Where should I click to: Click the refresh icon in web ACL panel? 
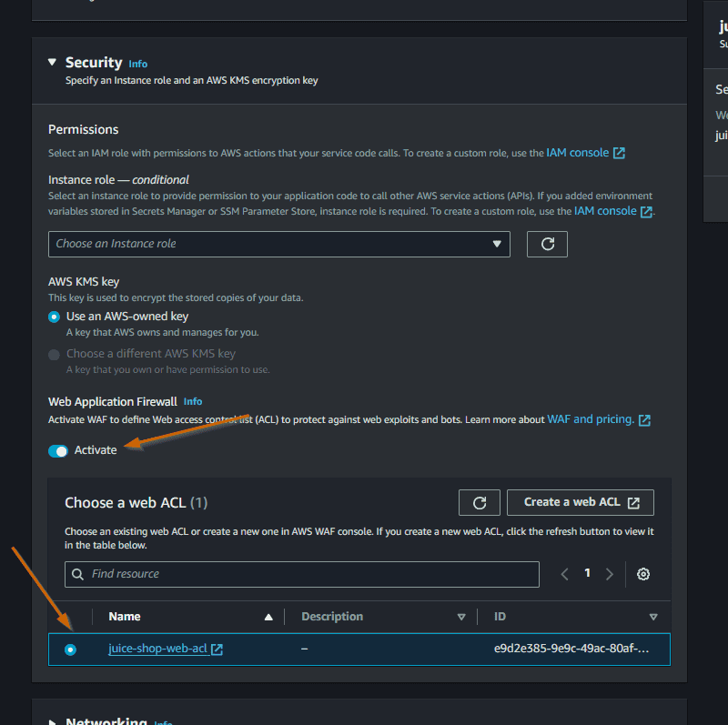pyautogui.click(x=480, y=502)
